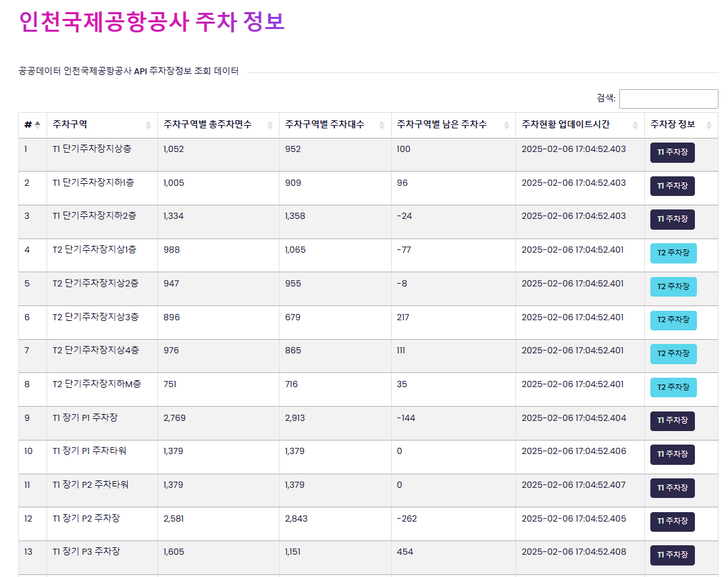The width and height of the screenshot is (728, 577).
Task: Sort by 주차구역별 남은 주차수 column
Action: (x=453, y=125)
